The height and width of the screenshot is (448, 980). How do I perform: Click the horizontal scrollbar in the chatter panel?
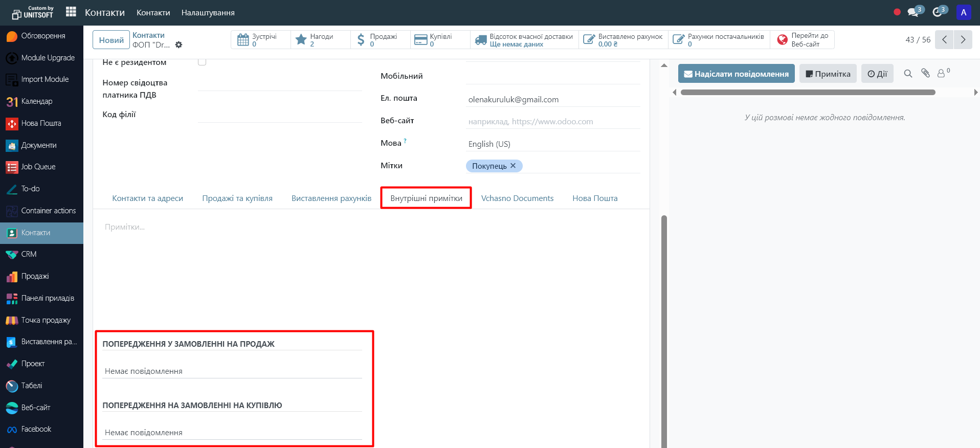coord(808,93)
